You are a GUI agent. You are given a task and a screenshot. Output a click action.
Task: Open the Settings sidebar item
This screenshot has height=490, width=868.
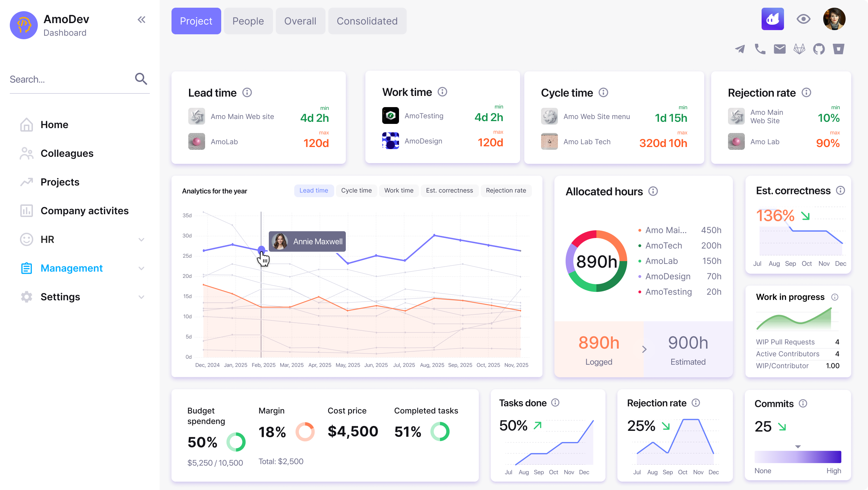click(x=60, y=297)
